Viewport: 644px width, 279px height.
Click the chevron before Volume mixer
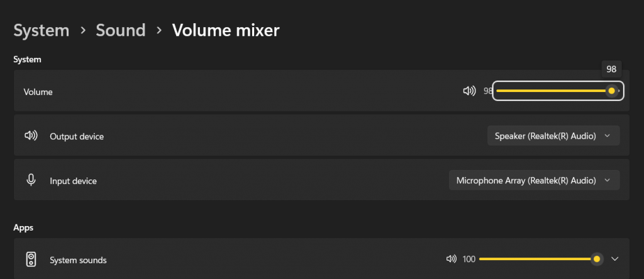(x=159, y=30)
